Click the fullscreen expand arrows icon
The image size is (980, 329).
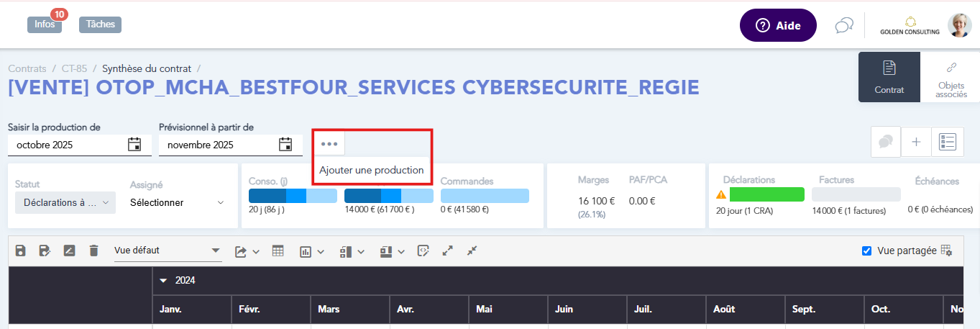tap(448, 251)
